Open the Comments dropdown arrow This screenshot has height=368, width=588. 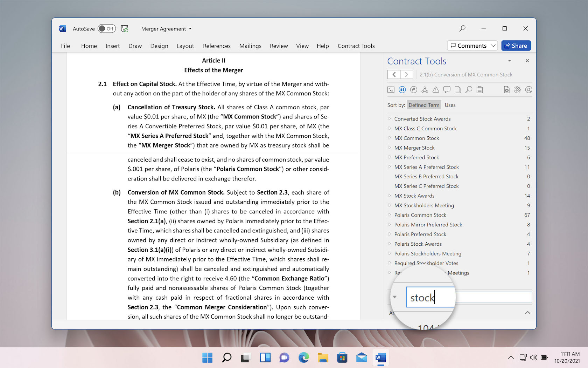pyautogui.click(x=493, y=46)
